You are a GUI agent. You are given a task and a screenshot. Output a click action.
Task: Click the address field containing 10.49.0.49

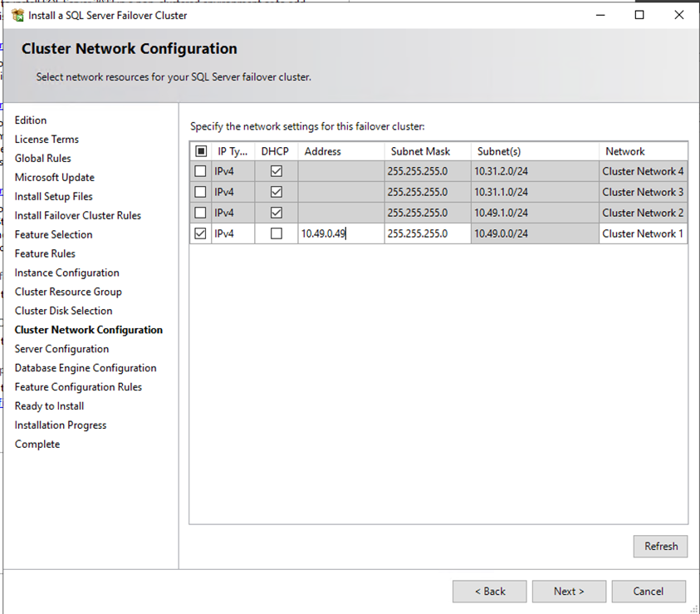click(x=340, y=233)
